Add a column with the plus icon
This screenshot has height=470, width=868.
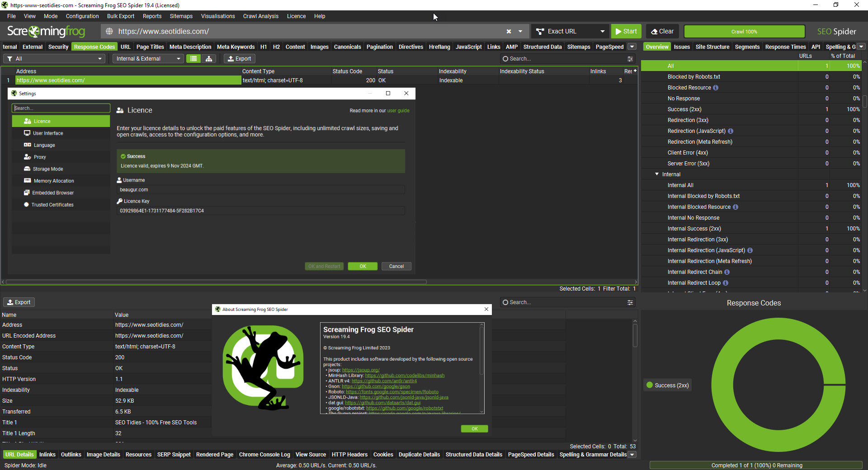pos(635,71)
